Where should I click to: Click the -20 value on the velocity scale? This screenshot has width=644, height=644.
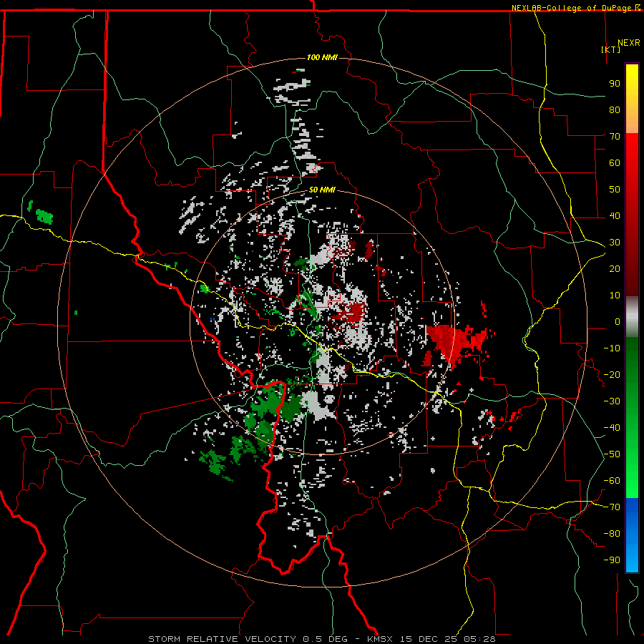[x=612, y=374]
